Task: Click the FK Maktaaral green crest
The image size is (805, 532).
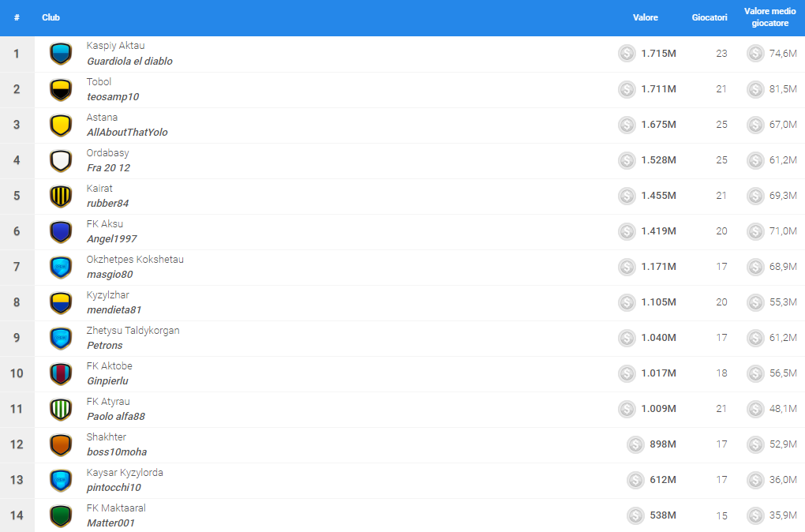Action: [61, 515]
